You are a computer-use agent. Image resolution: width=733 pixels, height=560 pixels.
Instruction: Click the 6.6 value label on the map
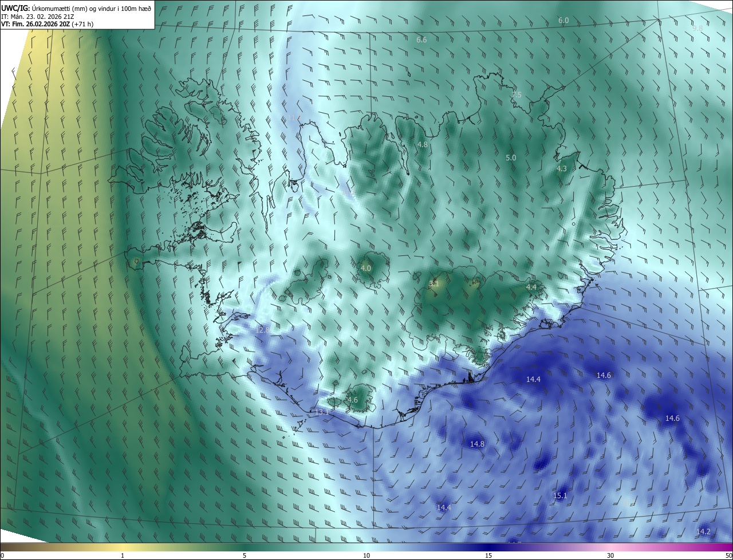tap(421, 40)
